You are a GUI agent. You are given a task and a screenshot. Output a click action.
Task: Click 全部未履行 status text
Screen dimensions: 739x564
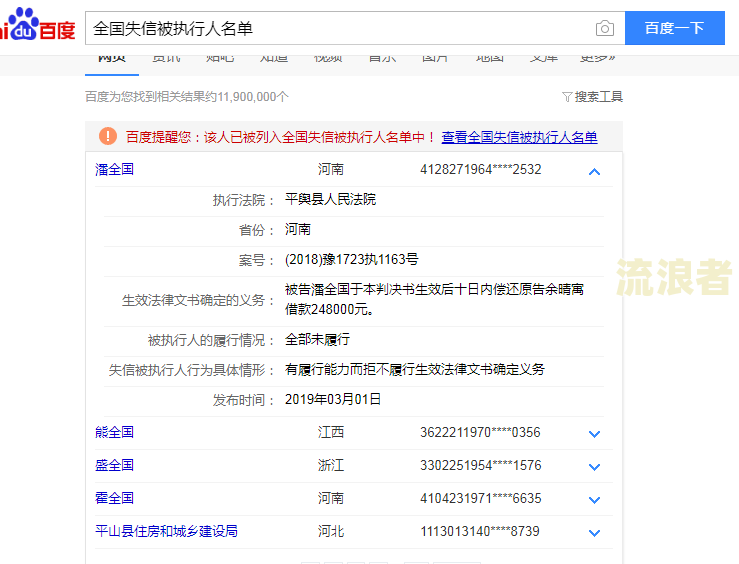click(317, 339)
